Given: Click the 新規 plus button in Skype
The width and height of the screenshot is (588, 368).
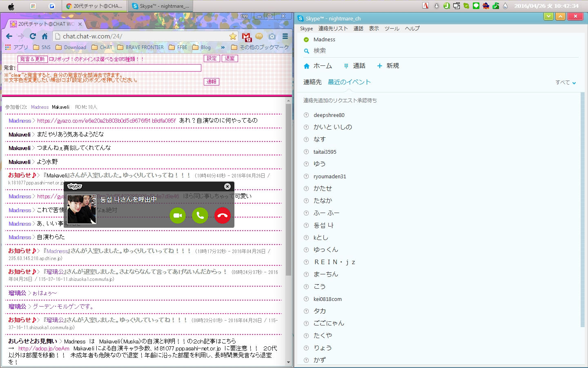Looking at the screenshot, I should pyautogui.click(x=388, y=66).
